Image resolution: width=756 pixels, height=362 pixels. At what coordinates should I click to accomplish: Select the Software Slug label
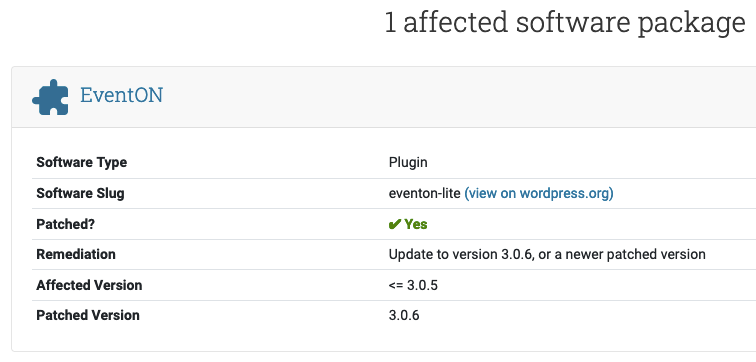point(80,193)
